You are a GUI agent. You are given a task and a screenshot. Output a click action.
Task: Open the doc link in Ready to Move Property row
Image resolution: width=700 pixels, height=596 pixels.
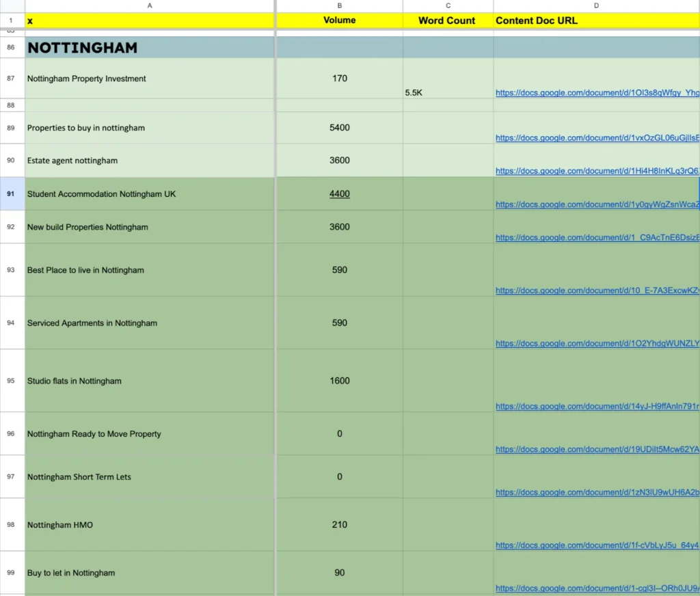[597, 450]
